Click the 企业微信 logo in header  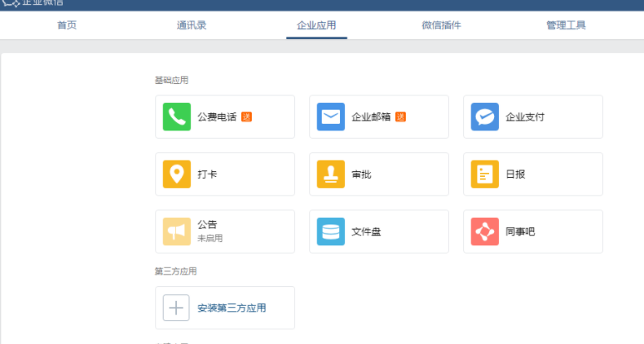tap(33, 3)
